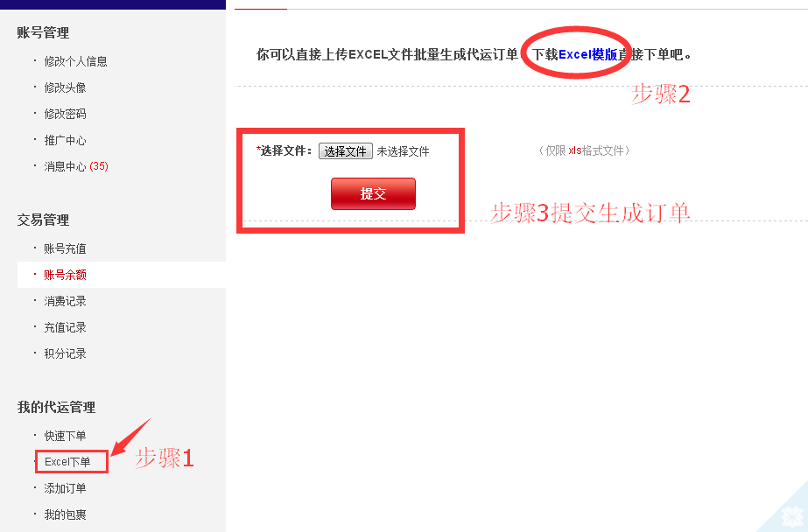Open the Excel下单 sidebar item

(67, 462)
